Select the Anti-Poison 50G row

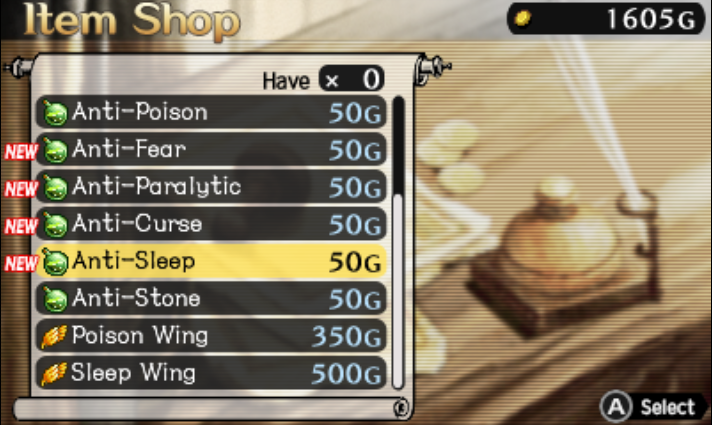tap(211, 112)
